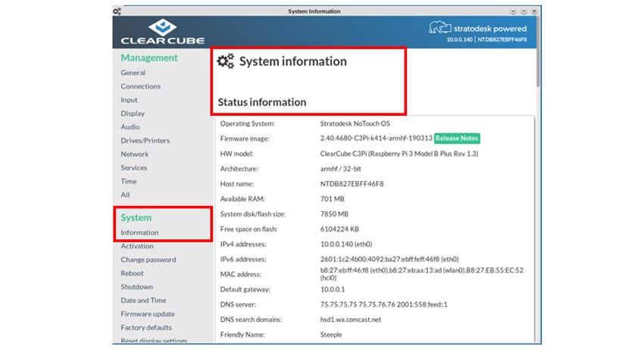Open Date and Time settings
This screenshot has width=644, height=349.
pyautogui.click(x=143, y=300)
